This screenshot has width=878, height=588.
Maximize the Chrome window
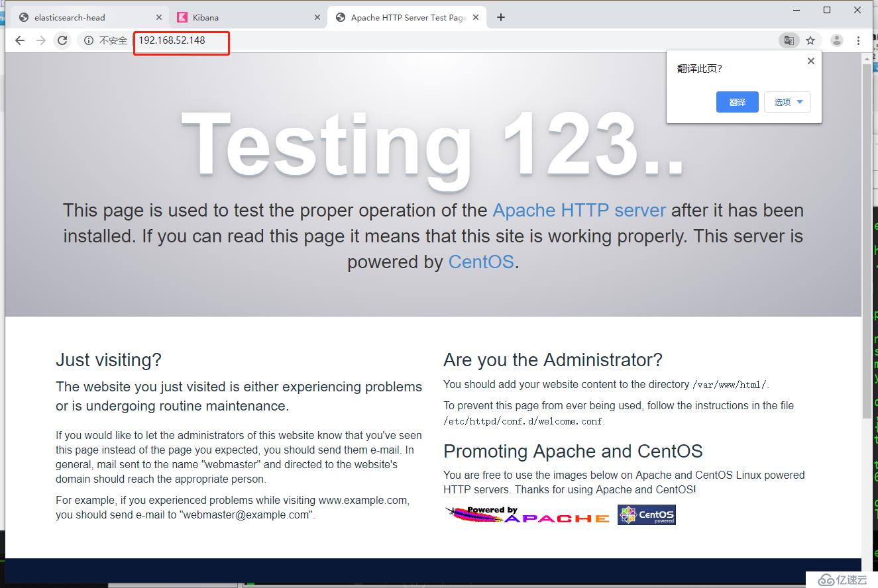tap(827, 10)
